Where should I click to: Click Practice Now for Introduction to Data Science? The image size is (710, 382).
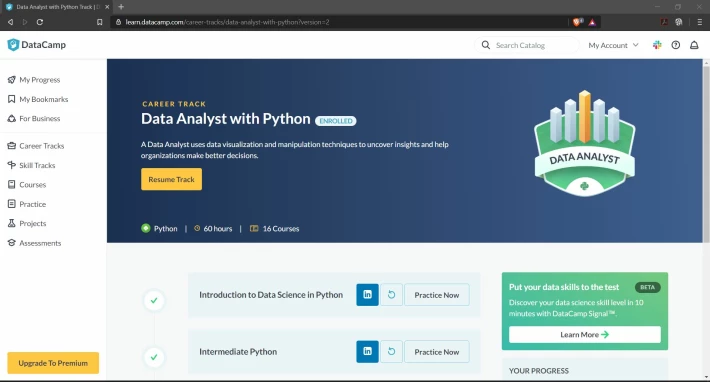[x=437, y=295]
